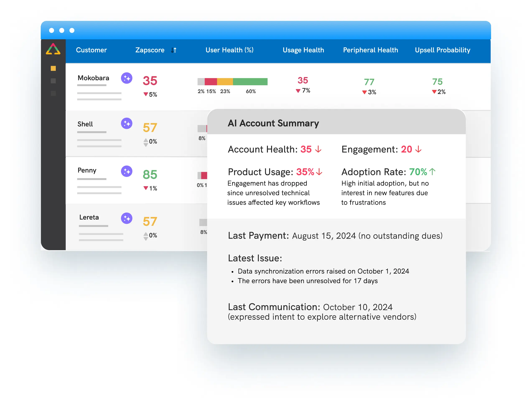Viewport: 532px width, 405px height.
Task: Click the 60% label under Mokobara's bar
Action: click(251, 91)
